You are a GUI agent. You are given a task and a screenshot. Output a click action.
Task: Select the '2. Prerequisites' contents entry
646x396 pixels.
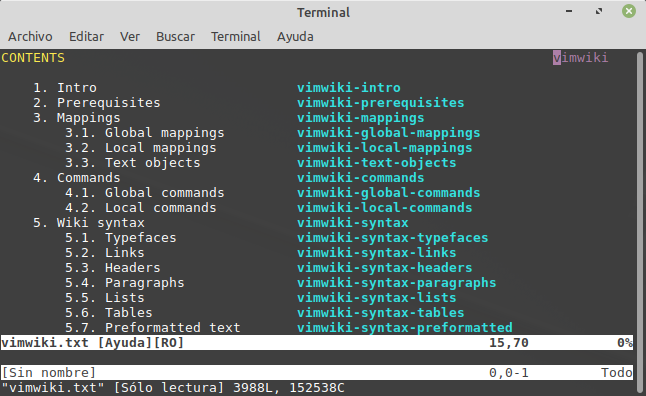pos(96,103)
